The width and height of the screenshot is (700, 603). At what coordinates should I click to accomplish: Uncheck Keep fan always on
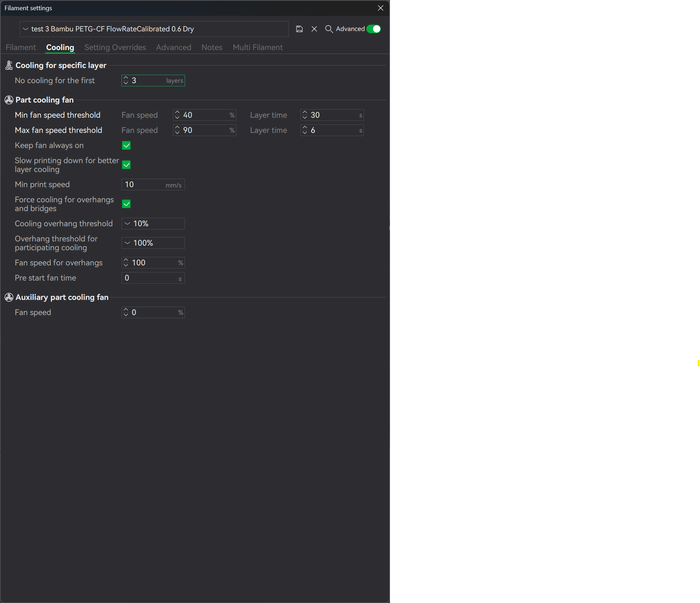coord(126,146)
